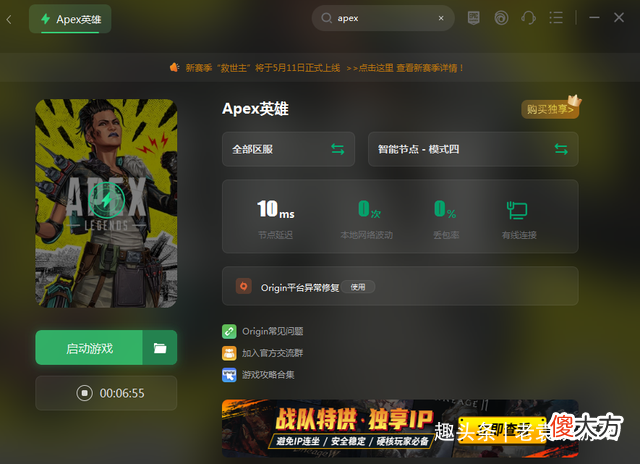Open game folder icon beside 启动游戏
The image size is (640, 464).
click(160, 348)
